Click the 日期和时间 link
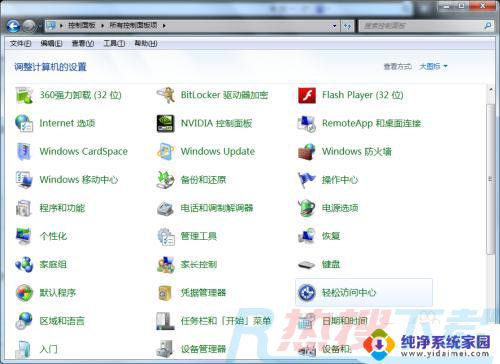Image resolution: width=500 pixels, height=364 pixels. [345, 321]
